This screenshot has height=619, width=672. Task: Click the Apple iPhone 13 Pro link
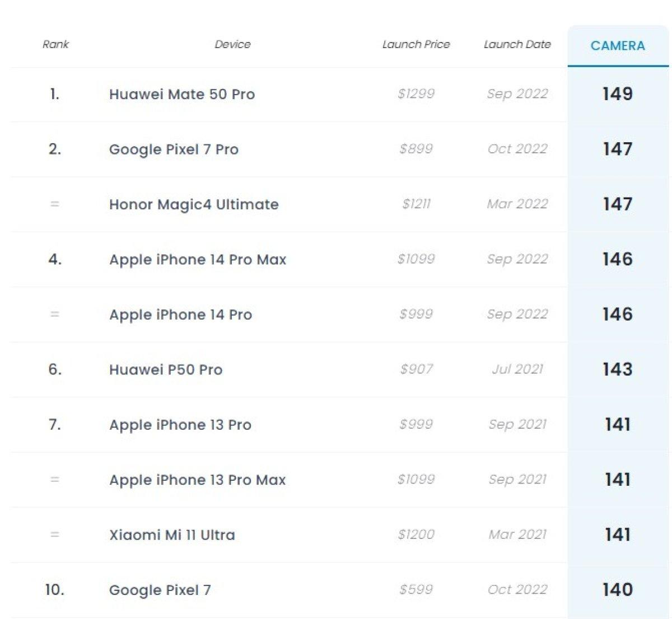point(180,425)
